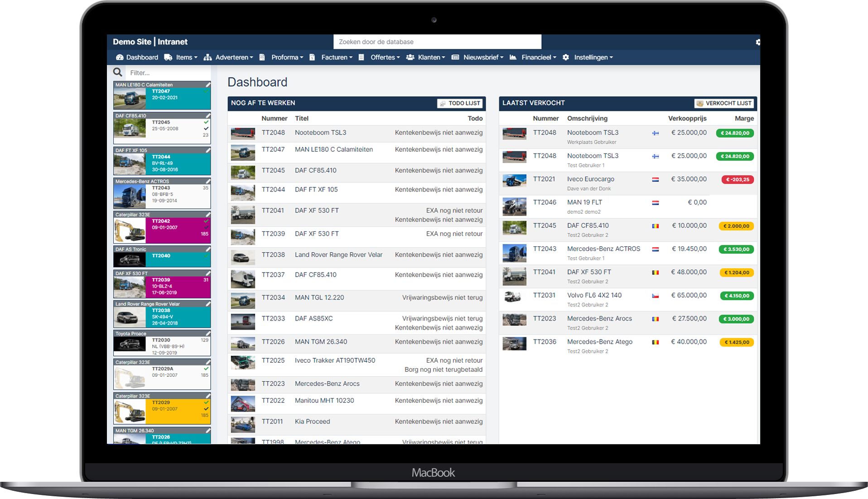This screenshot has width=868, height=499.
Task: Expand the Financieel menu
Action: click(x=533, y=58)
